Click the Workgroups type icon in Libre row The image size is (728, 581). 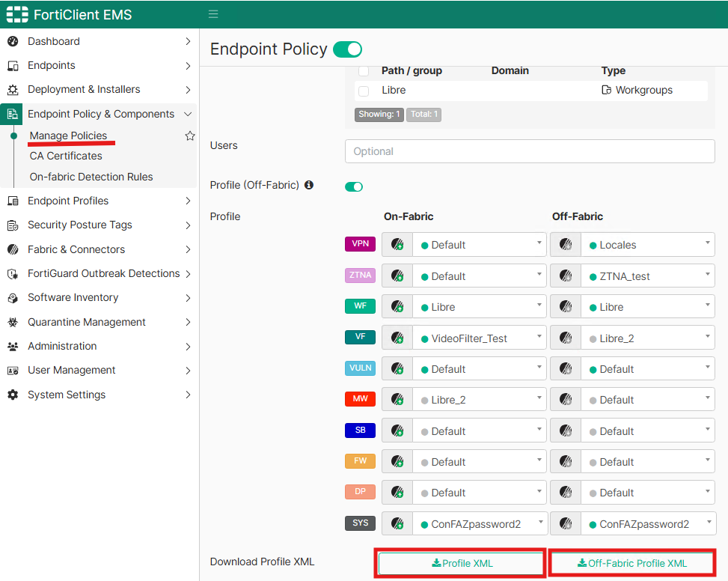[x=606, y=90]
